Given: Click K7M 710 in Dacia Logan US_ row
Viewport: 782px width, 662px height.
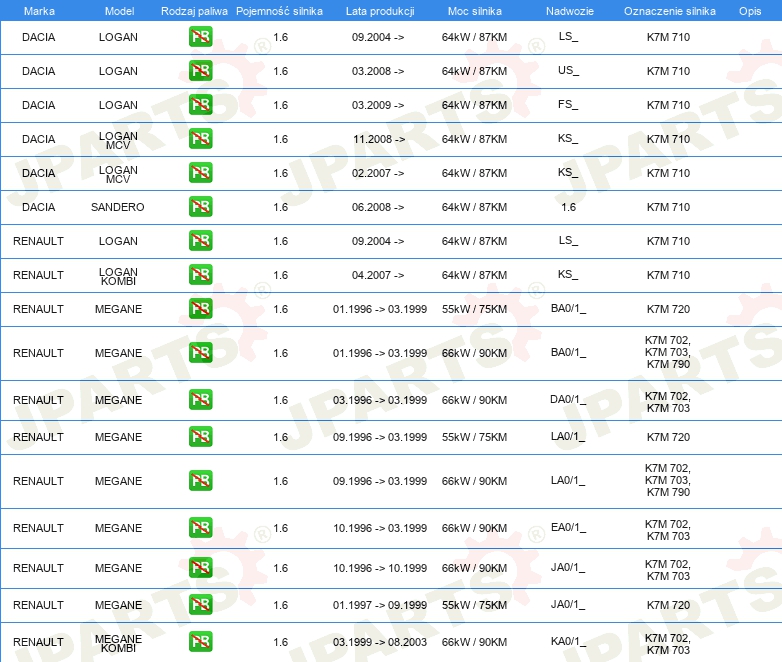Looking at the screenshot, I should [x=668, y=71].
